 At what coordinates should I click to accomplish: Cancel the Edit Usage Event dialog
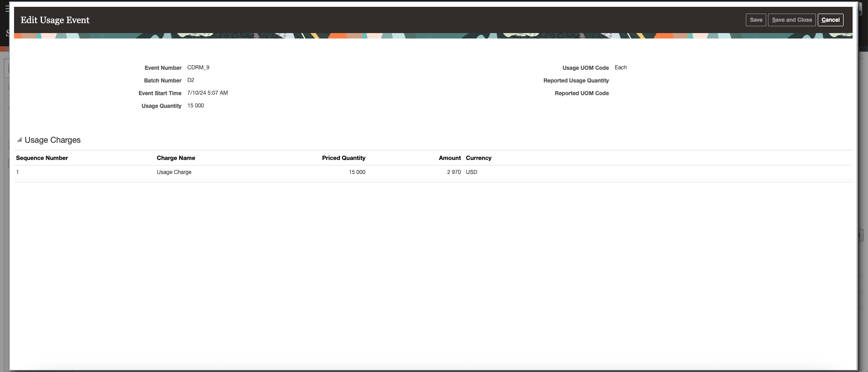point(830,20)
